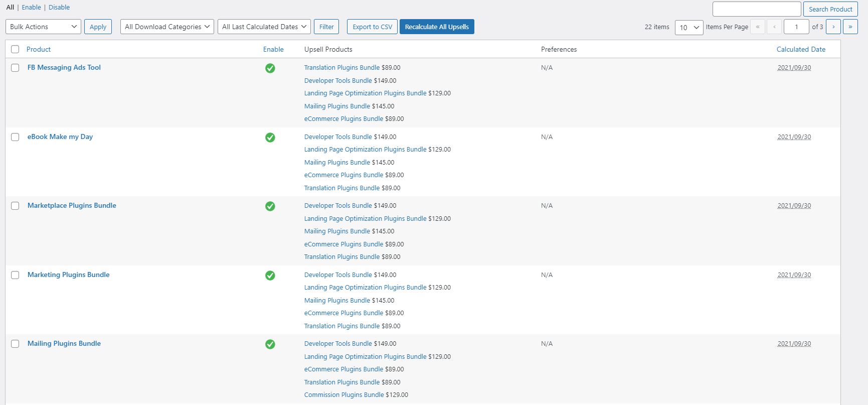Filter list by Enable status
The width and height of the screenshot is (868, 405).
pyautogui.click(x=32, y=7)
